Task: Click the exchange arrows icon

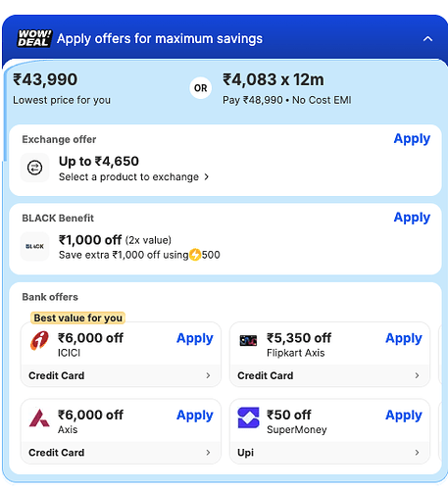Action: pos(34,168)
